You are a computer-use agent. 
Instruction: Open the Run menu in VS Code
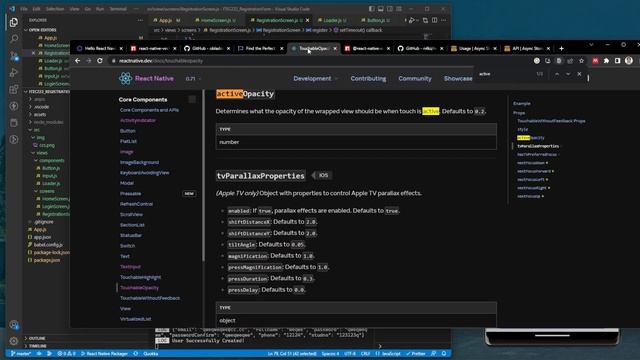click(x=100, y=9)
